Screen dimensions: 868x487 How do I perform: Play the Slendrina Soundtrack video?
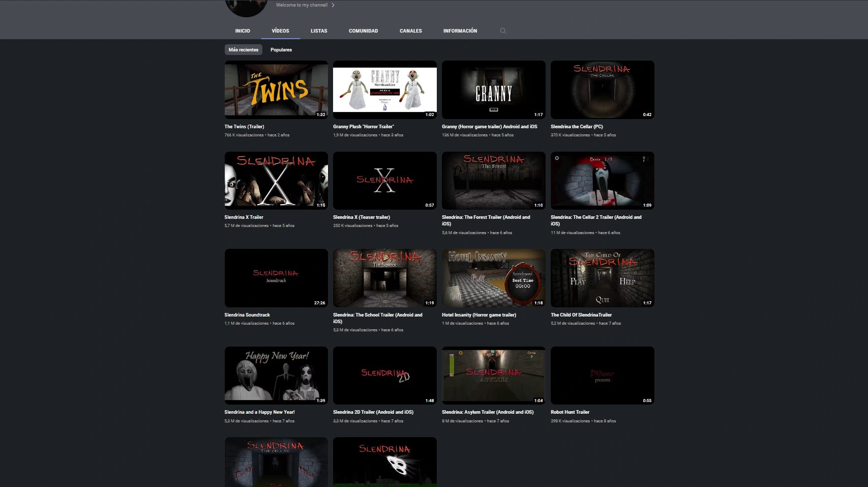(276, 278)
